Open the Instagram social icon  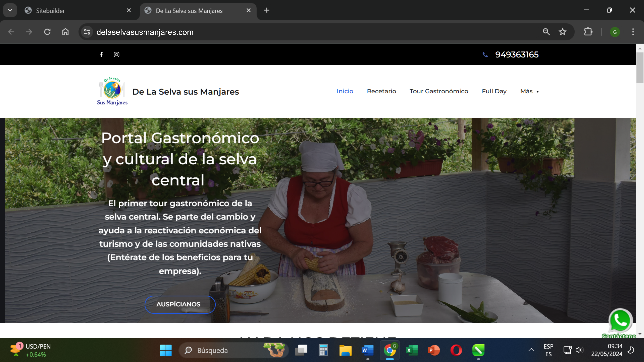[x=117, y=54]
